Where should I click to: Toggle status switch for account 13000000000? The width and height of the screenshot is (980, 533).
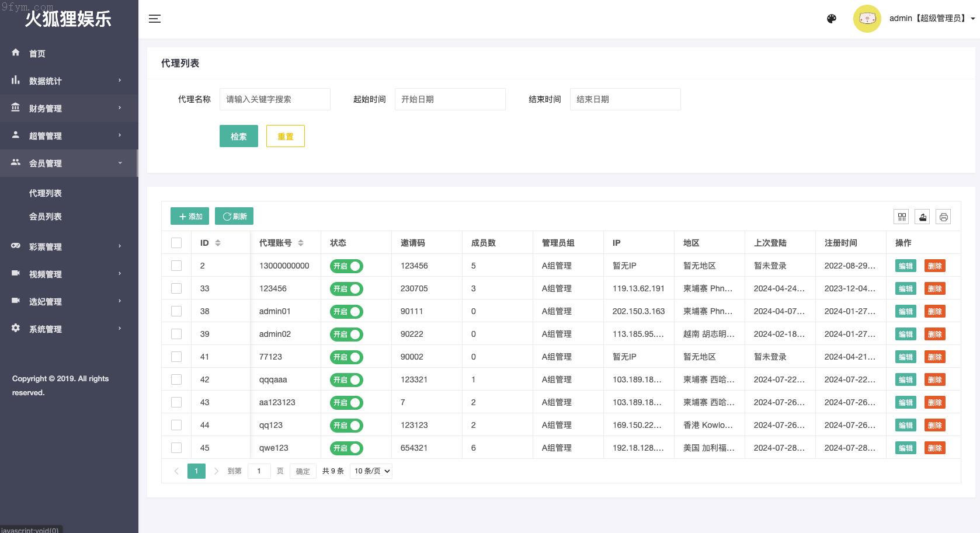pyautogui.click(x=346, y=266)
